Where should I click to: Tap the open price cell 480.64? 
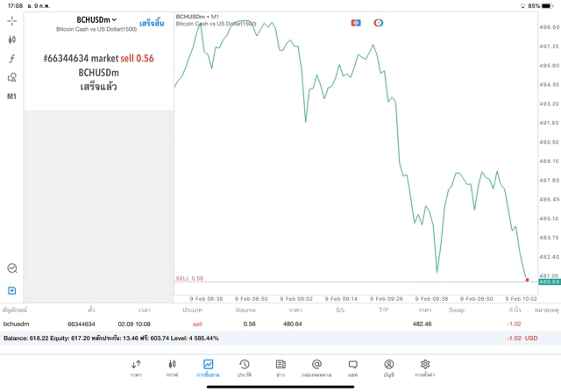click(x=292, y=324)
